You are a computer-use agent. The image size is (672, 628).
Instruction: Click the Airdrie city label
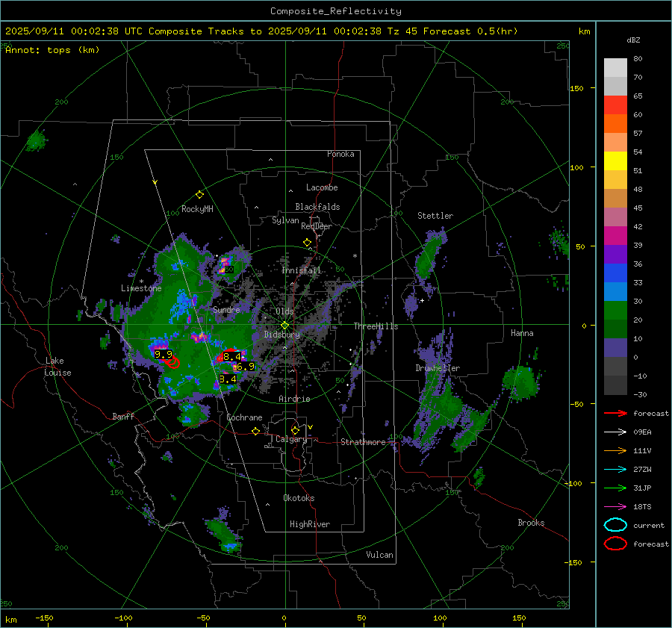click(x=294, y=399)
